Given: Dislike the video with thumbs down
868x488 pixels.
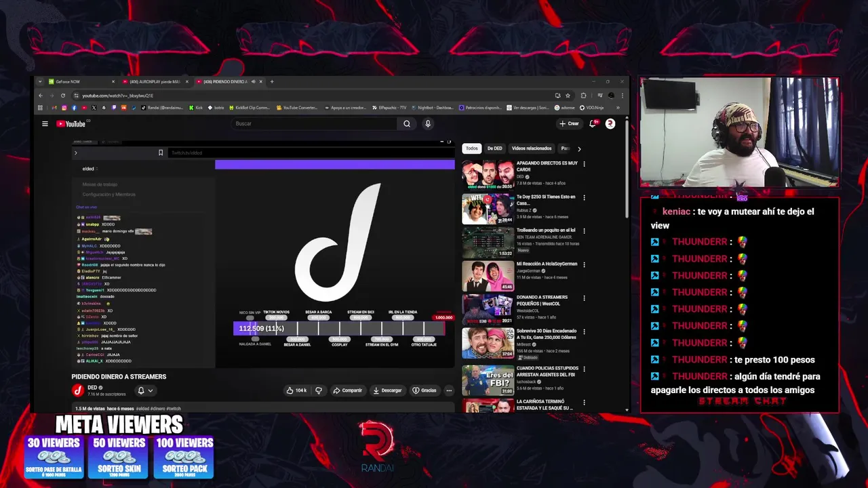Looking at the screenshot, I should pyautogui.click(x=318, y=390).
